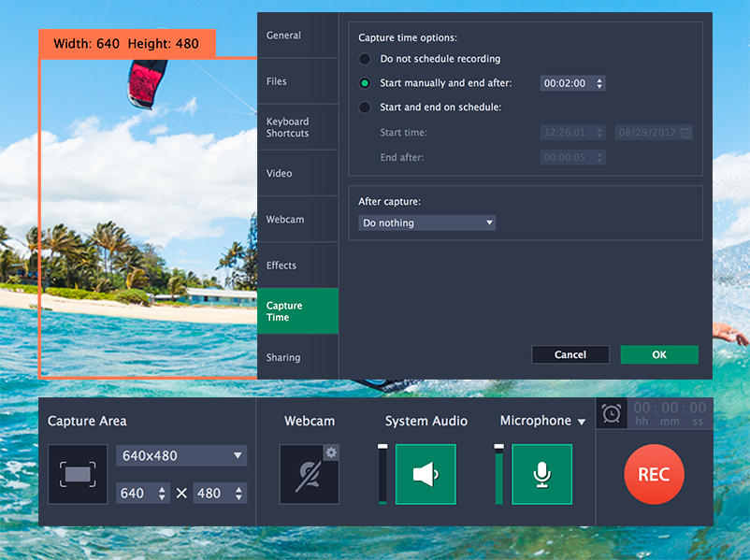Click Cancel to discard settings

click(570, 354)
